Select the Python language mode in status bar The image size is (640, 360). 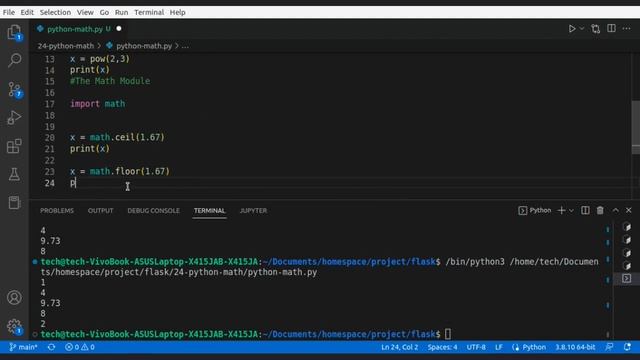[534, 347]
